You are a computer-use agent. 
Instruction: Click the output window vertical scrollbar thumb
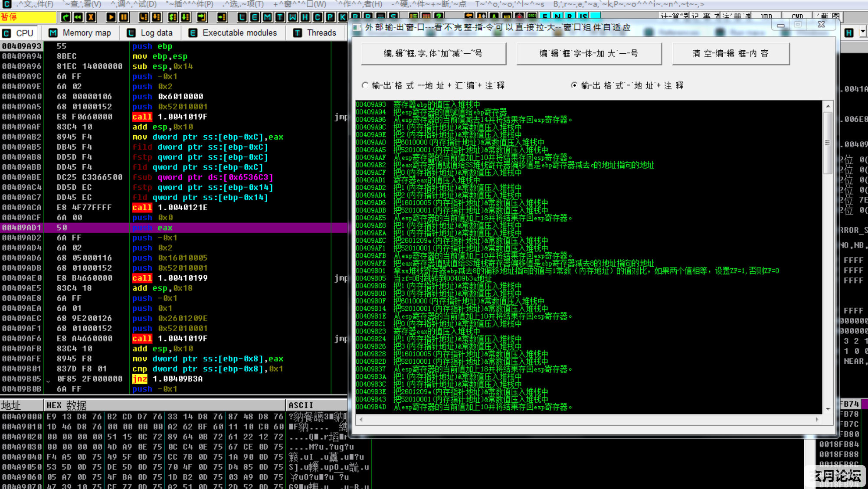pyautogui.click(x=828, y=142)
